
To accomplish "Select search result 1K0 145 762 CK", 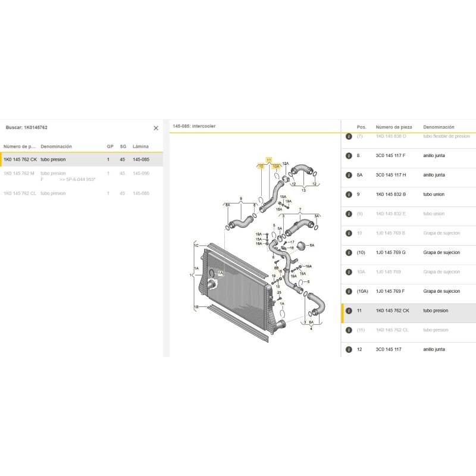I will click(x=82, y=159).
